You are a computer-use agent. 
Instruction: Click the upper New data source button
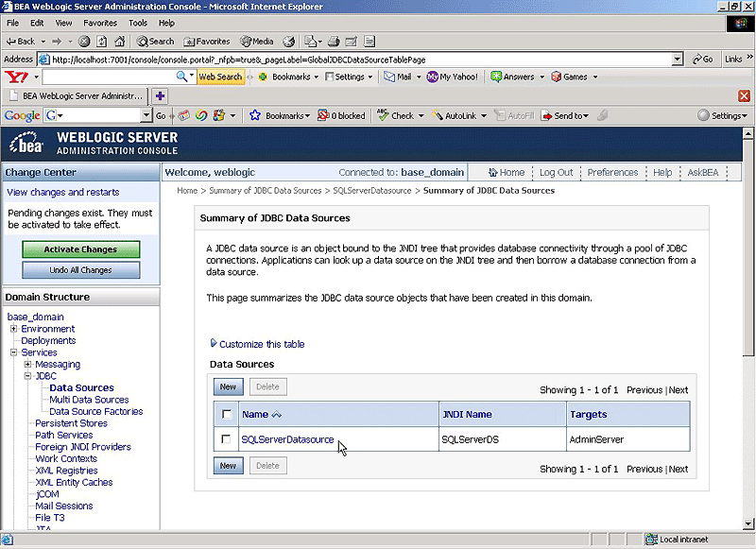(228, 386)
